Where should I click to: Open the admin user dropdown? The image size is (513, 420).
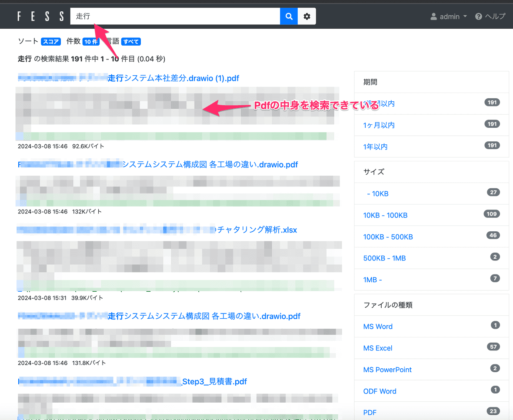click(x=449, y=17)
